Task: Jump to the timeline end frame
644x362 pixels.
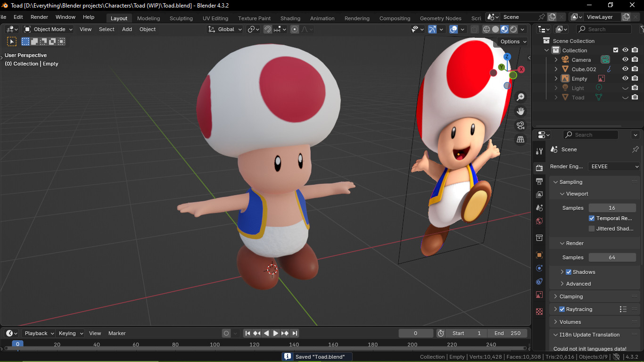Action: pos(295,333)
